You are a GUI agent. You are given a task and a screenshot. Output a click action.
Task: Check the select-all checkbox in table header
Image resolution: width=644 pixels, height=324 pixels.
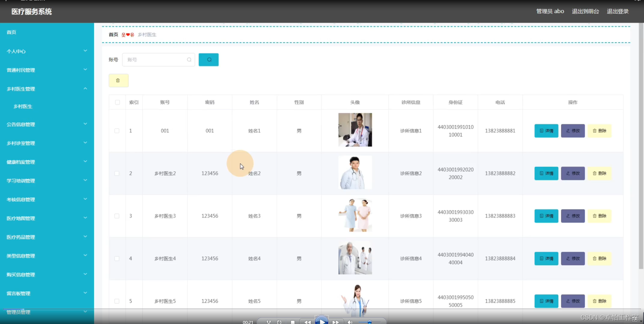pyautogui.click(x=117, y=102)
